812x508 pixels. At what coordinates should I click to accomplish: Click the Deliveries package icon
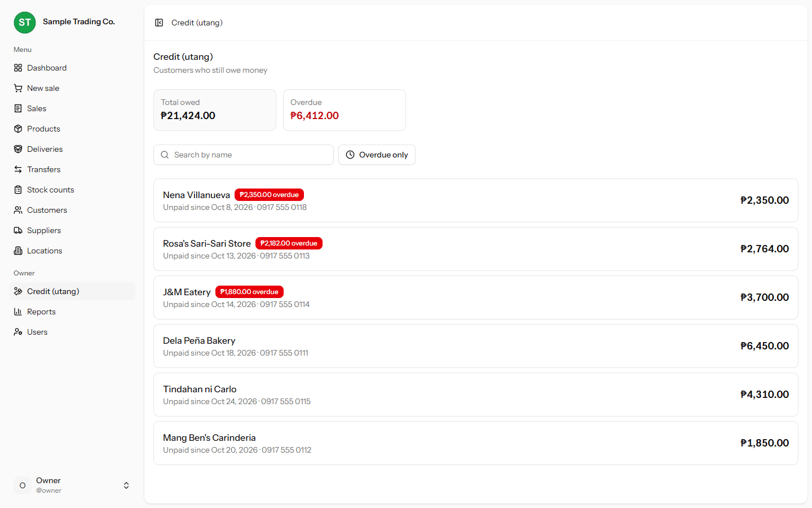tap(18, 149)
